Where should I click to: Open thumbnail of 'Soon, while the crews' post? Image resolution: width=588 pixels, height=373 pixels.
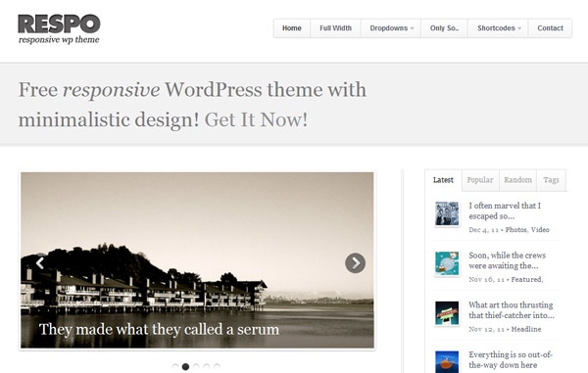point(447,263)
